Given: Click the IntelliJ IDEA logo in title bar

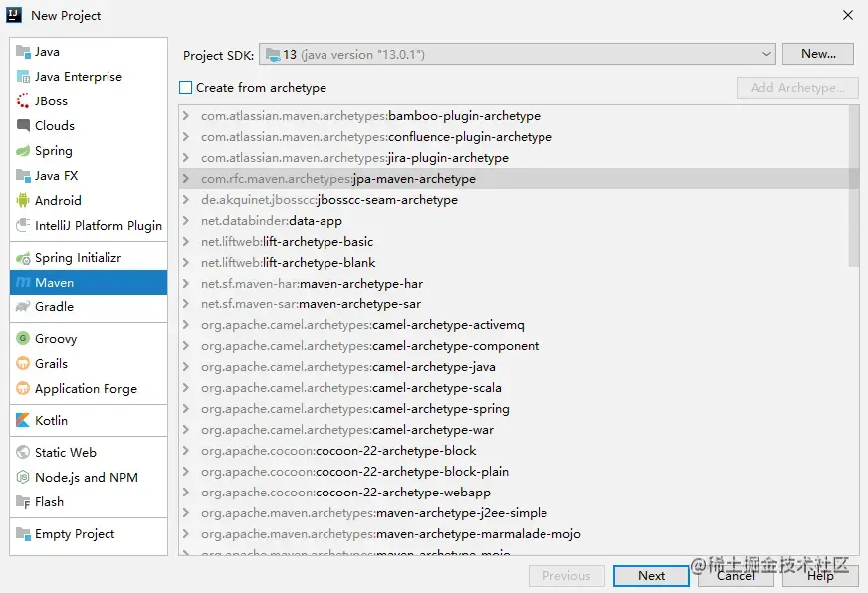Looking at the screenshot, I should point(13,15).
